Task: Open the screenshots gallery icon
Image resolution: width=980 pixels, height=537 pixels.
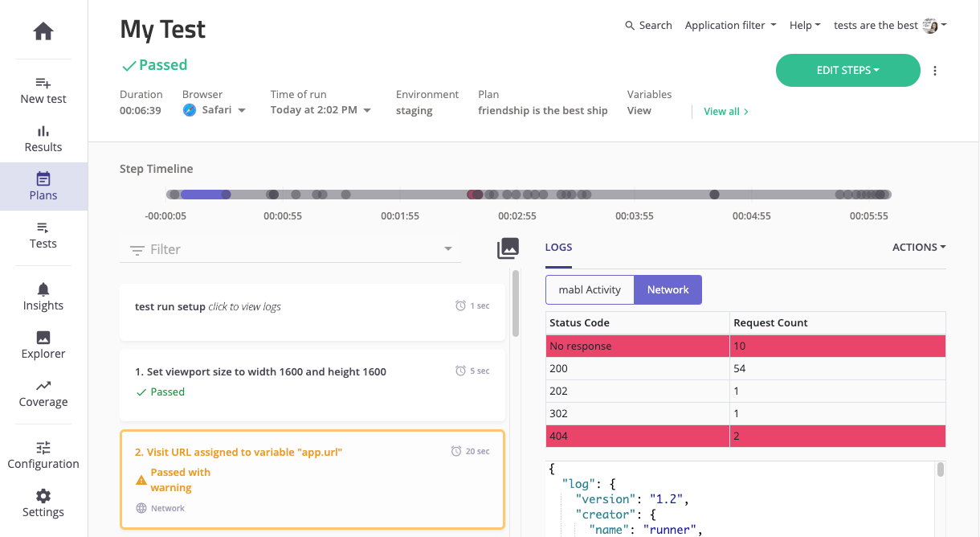Action: pos(508,248)
